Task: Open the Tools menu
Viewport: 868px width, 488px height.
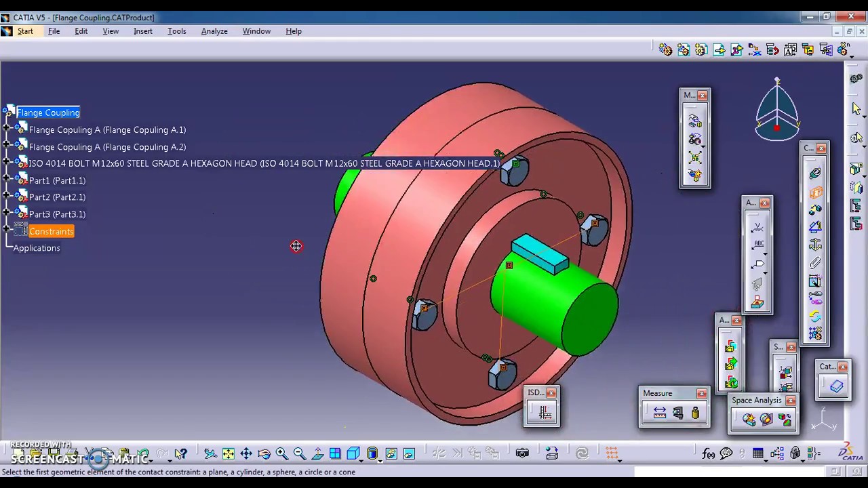Action: pos(177,31)
